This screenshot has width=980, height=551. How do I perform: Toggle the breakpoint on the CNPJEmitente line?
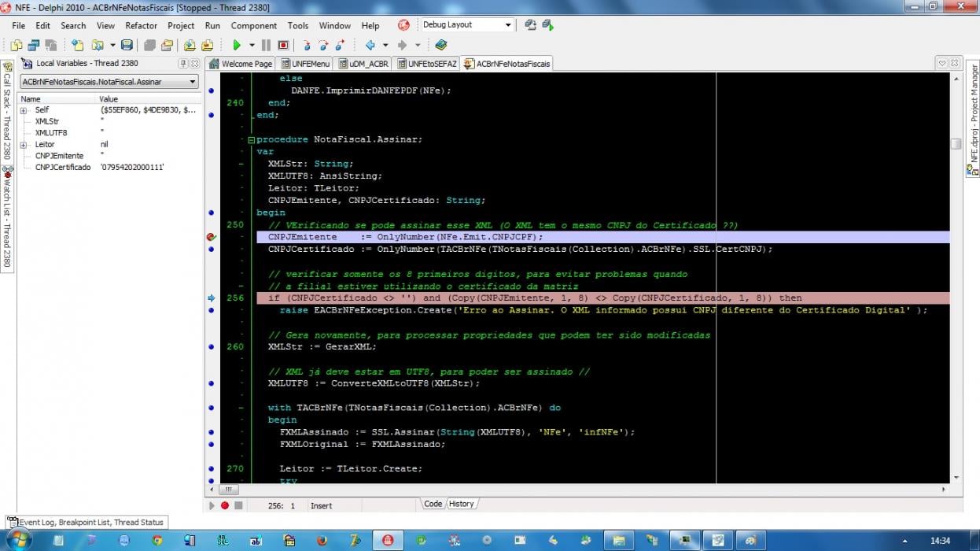click(x=211, y=237)
